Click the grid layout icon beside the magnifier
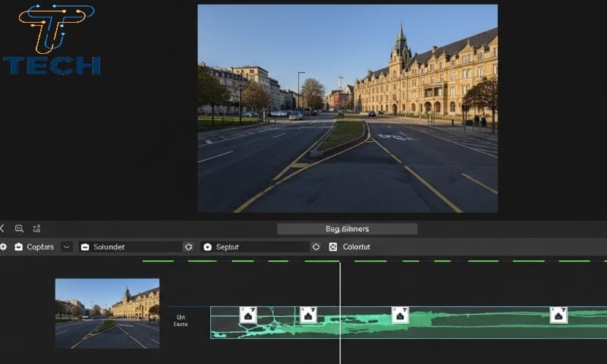This screenshot has width=607, height=364. pos(36,228)
